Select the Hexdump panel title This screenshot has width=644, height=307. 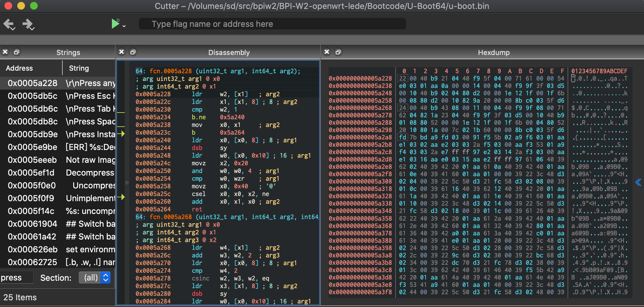click(493, 52)
